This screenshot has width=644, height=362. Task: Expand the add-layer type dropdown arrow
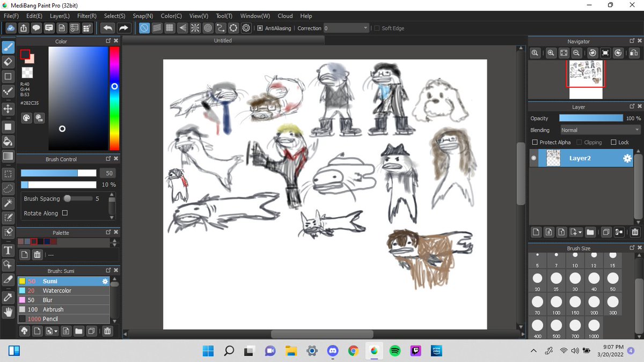click(x=580, y=232)
